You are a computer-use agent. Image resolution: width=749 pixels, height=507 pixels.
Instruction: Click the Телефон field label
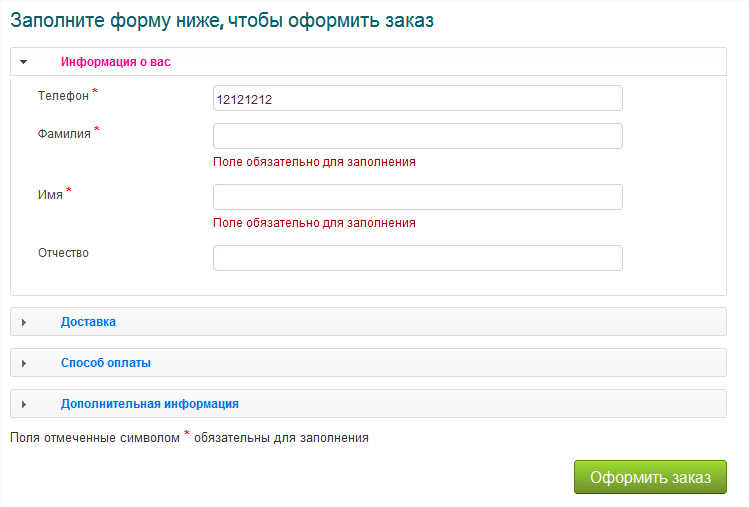pyautogui.click(x=63, y=95)
